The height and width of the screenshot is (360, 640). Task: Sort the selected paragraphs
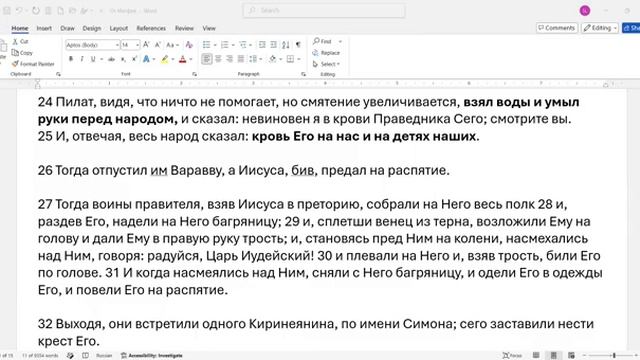point(286,44)
